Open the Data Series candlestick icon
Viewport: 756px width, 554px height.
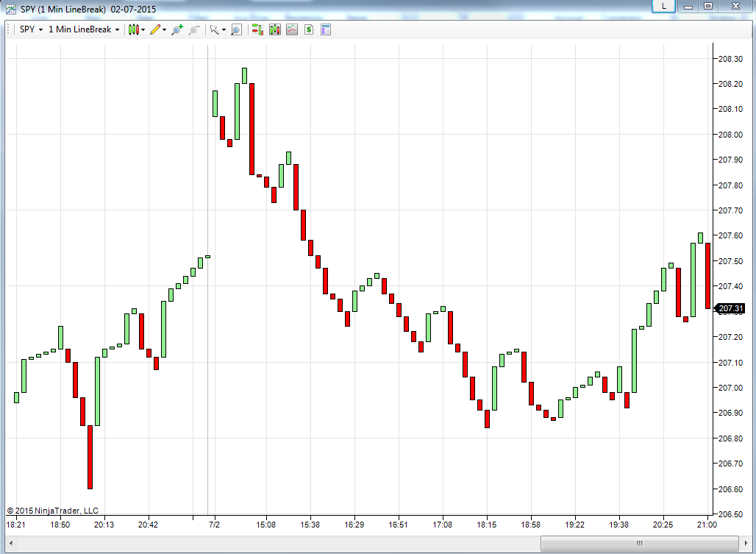coord(275,30)
